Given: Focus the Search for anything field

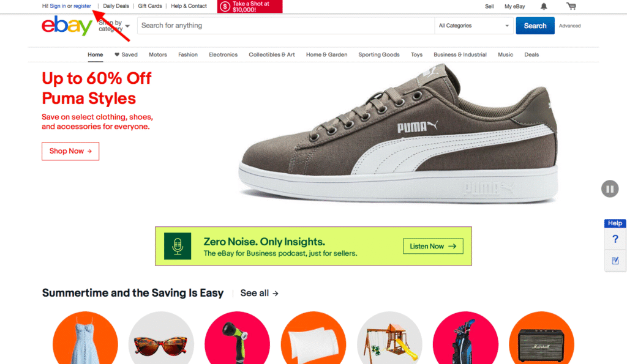Looking at the screenshot, I should [286, 26].
